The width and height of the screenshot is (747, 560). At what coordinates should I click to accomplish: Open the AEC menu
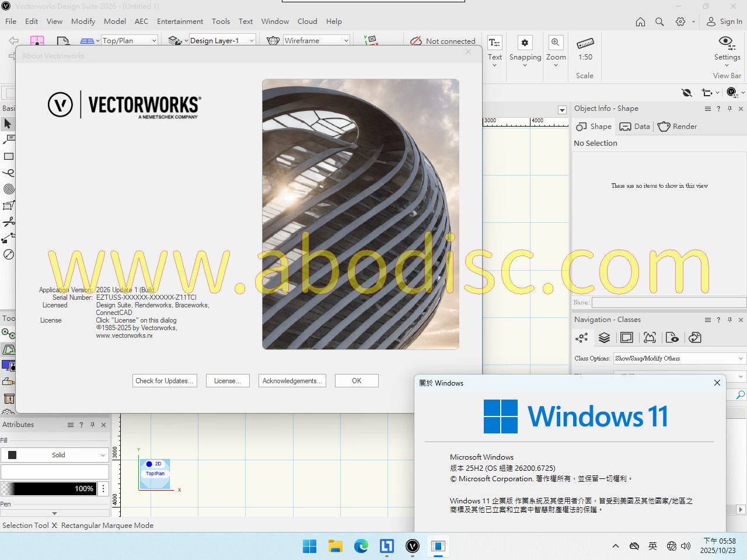tap(141, 22)
